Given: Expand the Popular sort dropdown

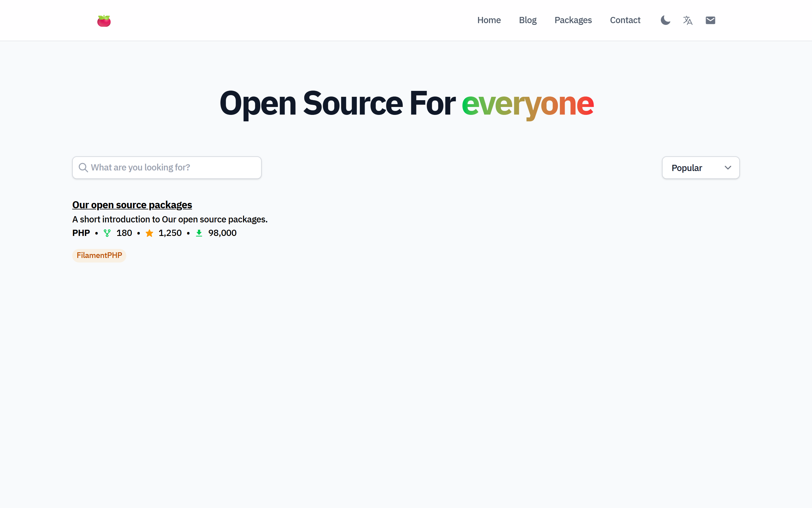Looking at the screenshot, I should click(701, 168).
